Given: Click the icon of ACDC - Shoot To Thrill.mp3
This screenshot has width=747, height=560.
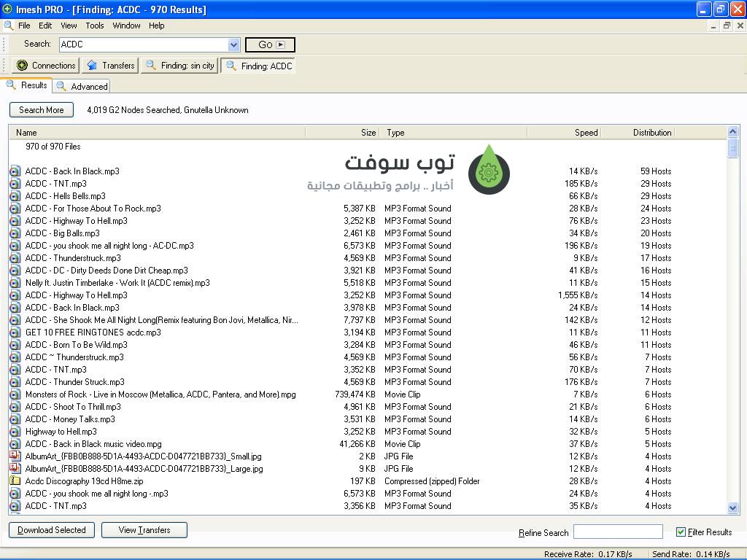Looking at the screenshot, I should [15, 407].
